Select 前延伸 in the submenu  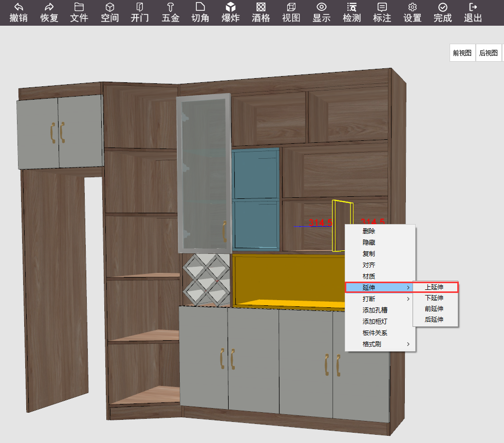point(435,309)
